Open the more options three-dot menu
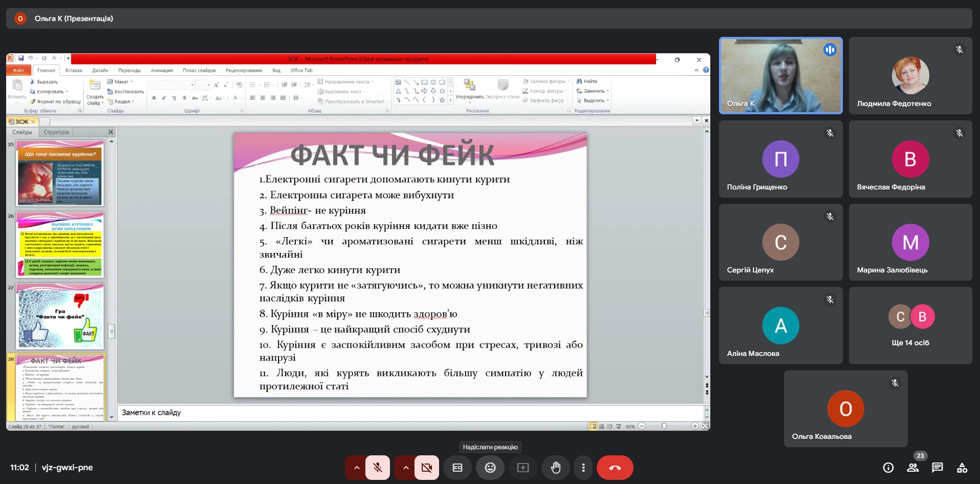 [583, 468]
